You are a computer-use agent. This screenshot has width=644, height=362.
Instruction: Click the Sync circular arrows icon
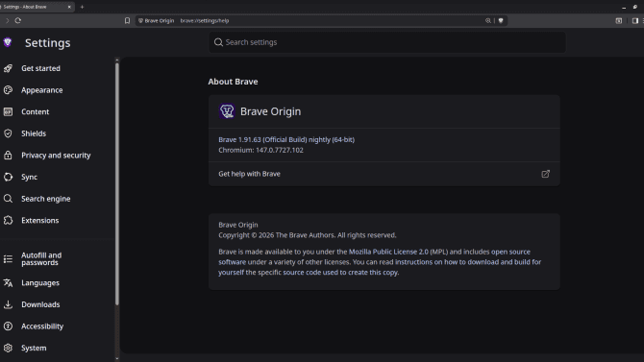click(8, 177)
